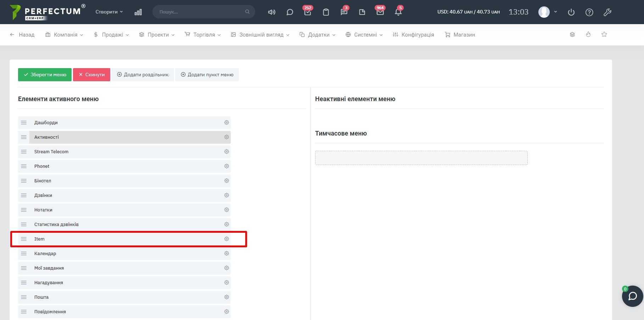Open the user avatar profile dropdown
This screenshot has height=320, width=644.
pos(547,12)
